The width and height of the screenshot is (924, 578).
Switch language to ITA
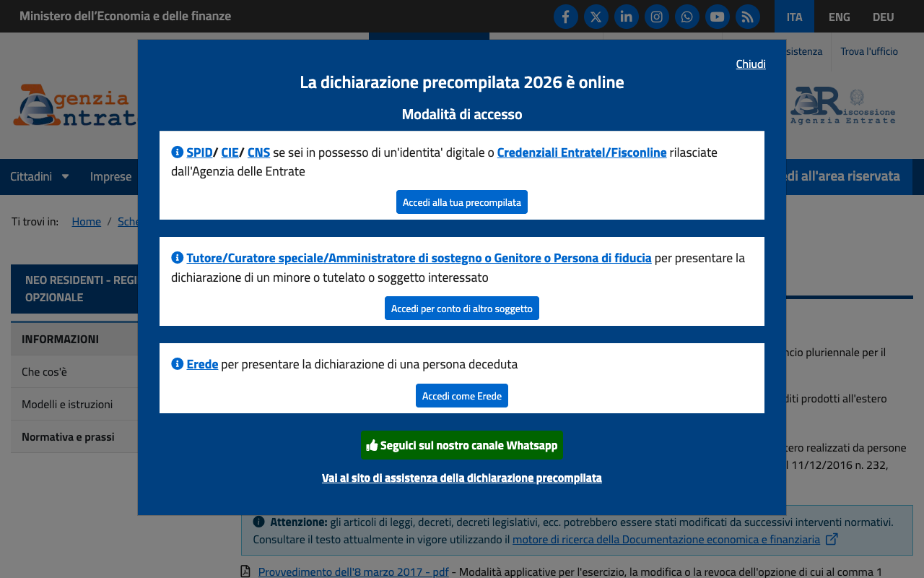[x=794, y=17]
